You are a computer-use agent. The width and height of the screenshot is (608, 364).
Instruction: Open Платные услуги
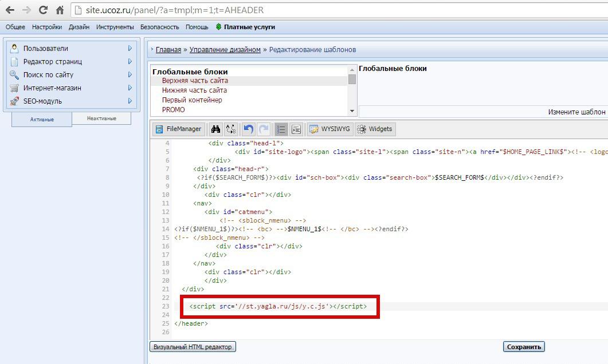coord(249,27)
